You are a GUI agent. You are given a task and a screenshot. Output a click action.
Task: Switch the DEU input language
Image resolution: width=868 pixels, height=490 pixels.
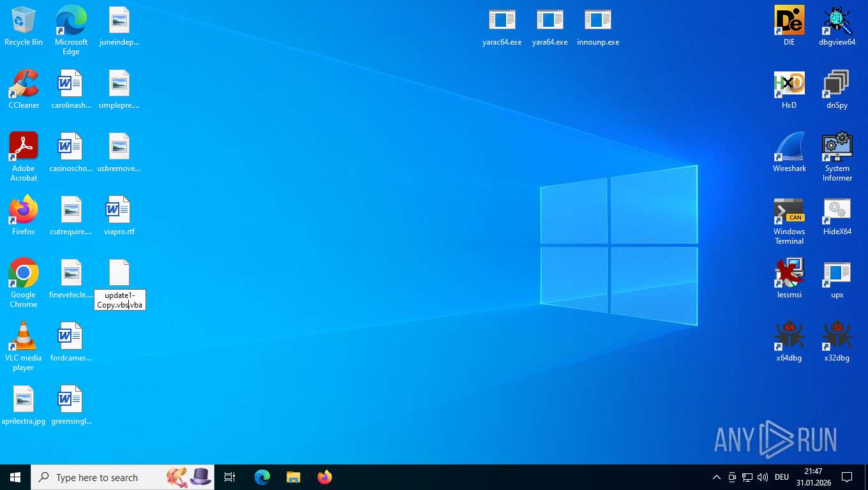click(x=782, y=477)
